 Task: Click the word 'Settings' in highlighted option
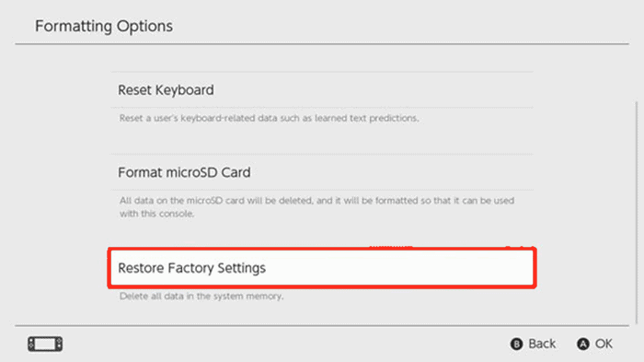click(x=241, y=268)
